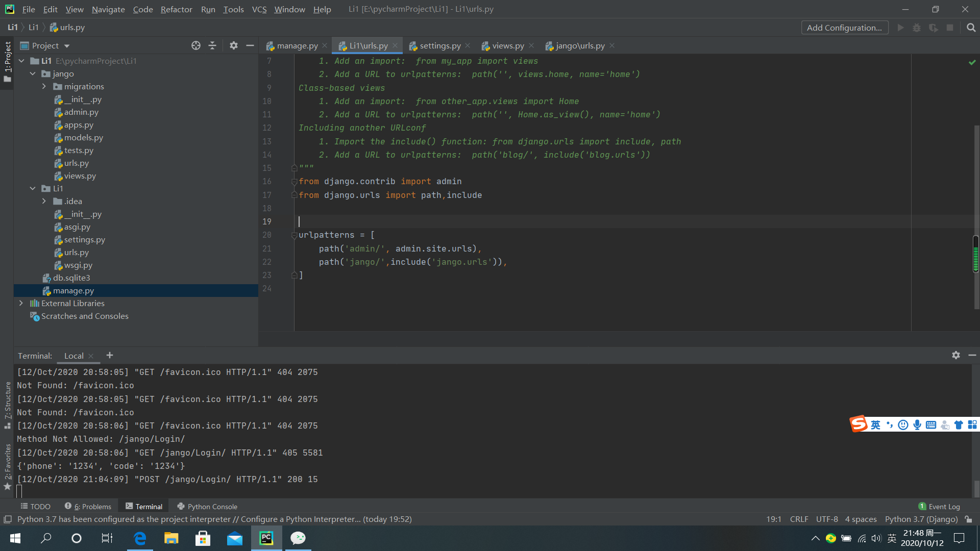
Task: Click Run with Coverage icon
Action: click(x=934, y=28)
